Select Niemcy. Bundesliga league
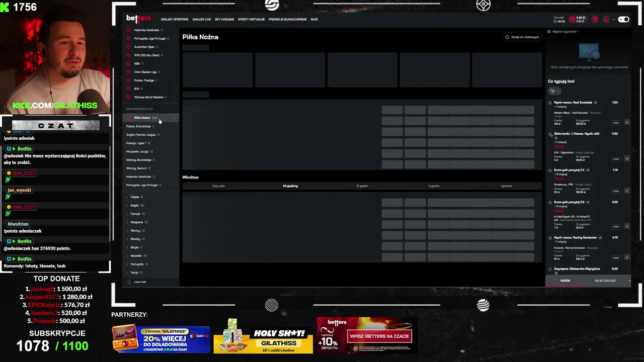 tap(139, 160)
